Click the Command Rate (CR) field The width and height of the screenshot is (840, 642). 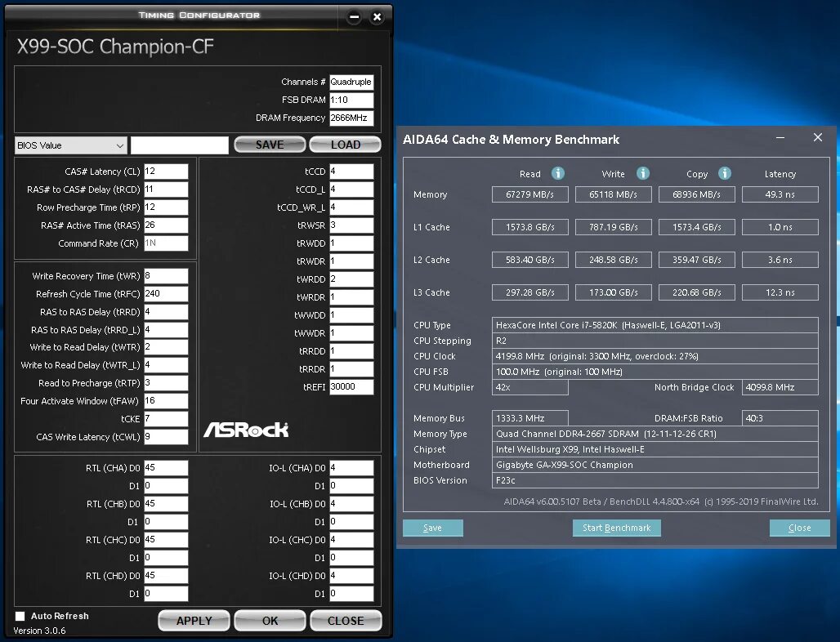[x=166, y=243]
